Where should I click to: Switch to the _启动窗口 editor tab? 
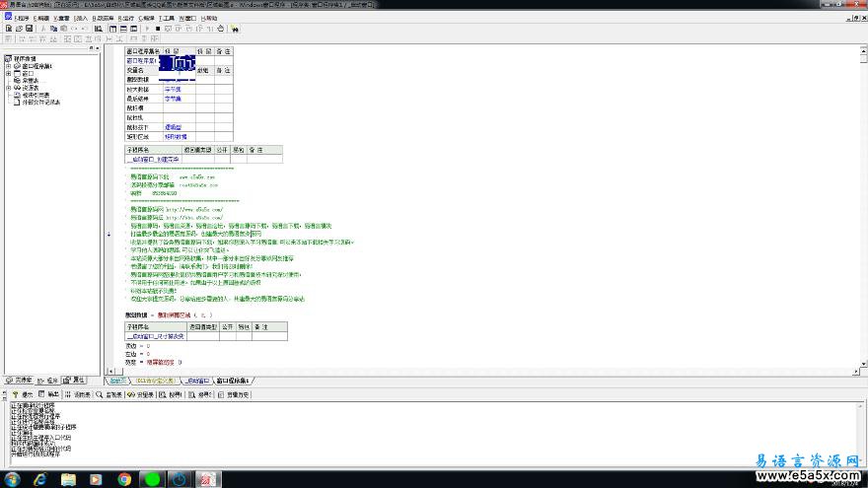click(197, 380)
